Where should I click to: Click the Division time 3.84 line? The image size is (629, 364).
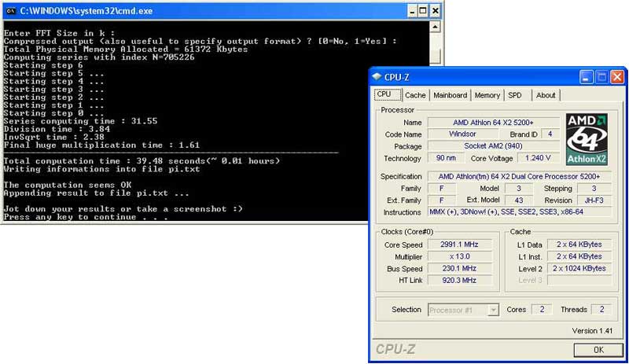57,129
